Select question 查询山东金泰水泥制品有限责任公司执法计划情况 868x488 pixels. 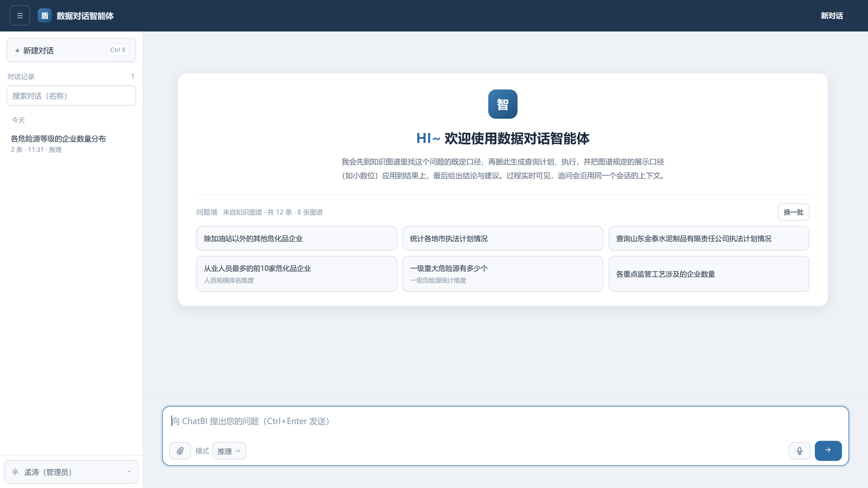click(709, 238)
